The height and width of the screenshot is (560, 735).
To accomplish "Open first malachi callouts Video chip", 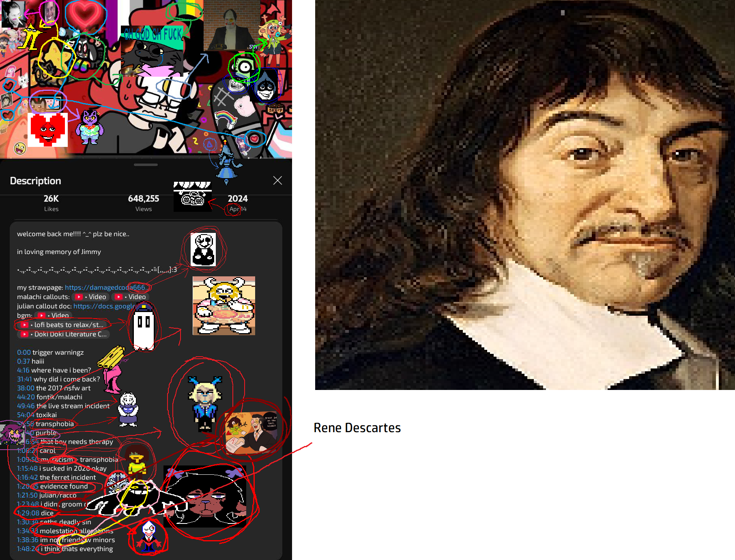I will tap(90, 297).
